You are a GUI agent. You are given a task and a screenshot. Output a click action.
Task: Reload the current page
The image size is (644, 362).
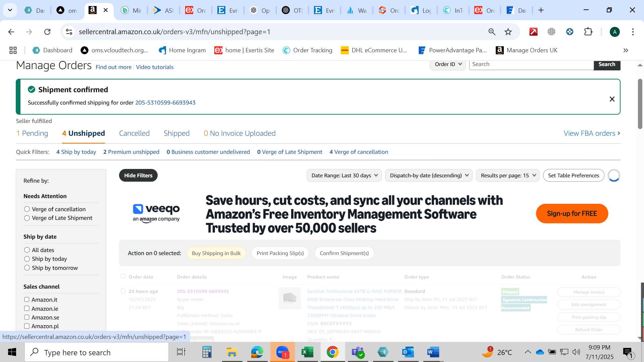pyautogui.click(x=47, y=32)
